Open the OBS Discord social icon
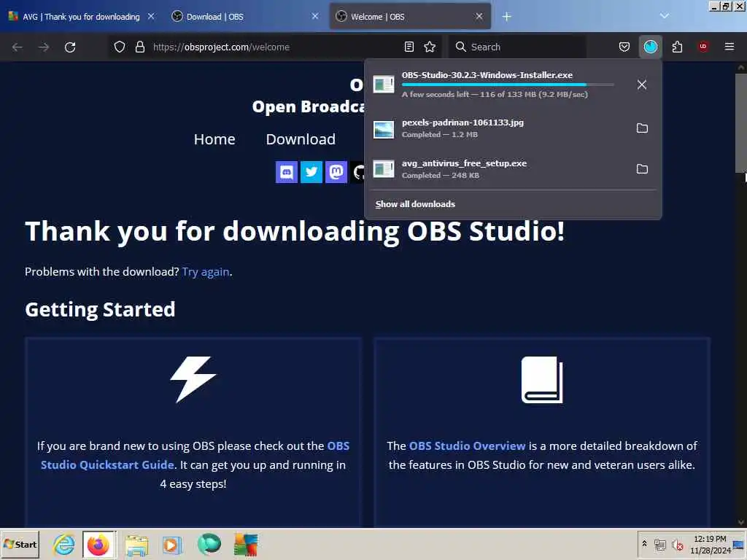The height and width of the screenshot is (560, 747). click(286, 172)
